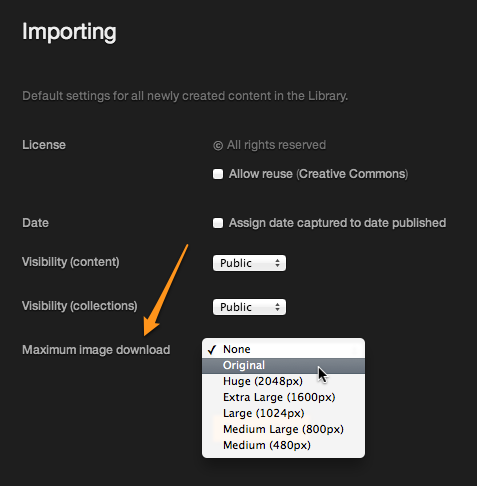477x486 pixels.
Task: Click the stepper arrows on Visibility (content) dropdown
Action: pos(277,263)
